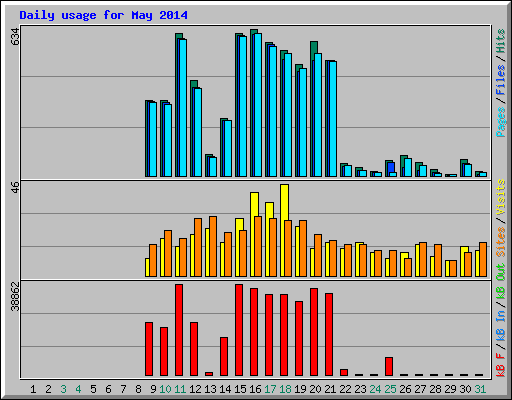Click day 25 on the x-axis
512x400 pixels.
[390, 389]
